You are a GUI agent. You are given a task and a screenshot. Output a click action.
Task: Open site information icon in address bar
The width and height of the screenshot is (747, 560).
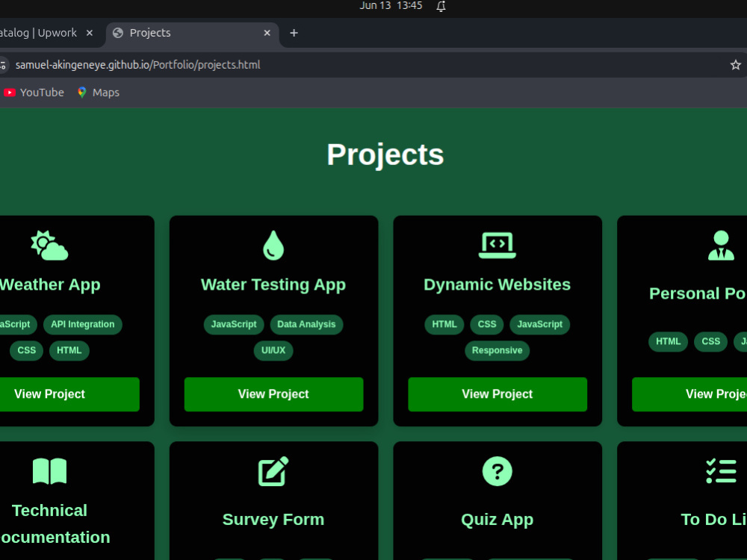pyautogui.click(x=3, y=65)
